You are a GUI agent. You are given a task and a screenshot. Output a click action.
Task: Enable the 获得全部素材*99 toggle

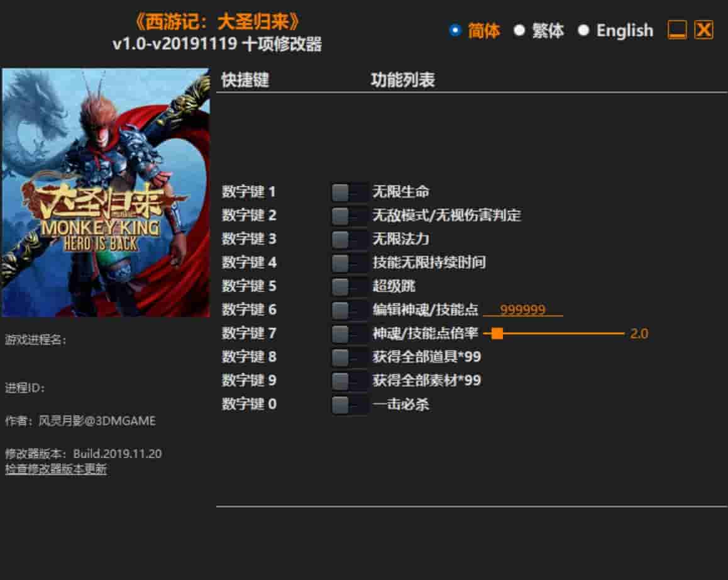[348, 381]
